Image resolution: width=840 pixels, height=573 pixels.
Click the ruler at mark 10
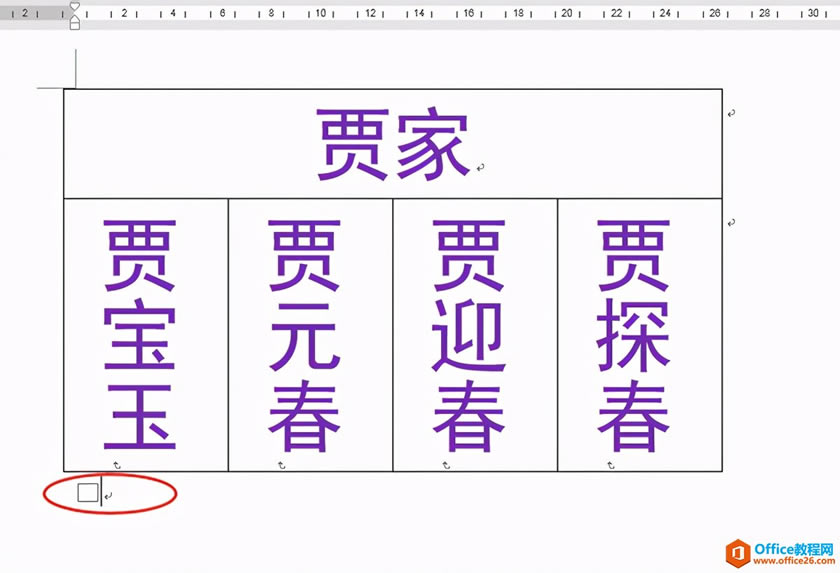click(x=320, y=13)
